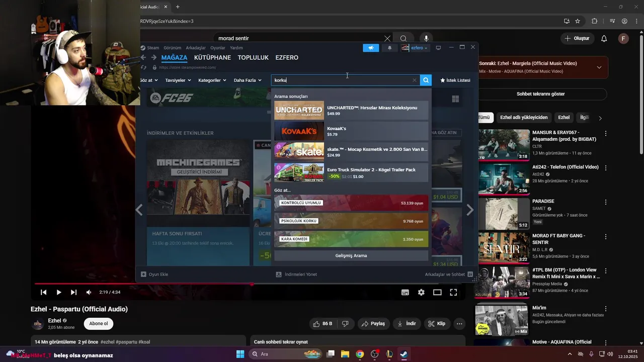Viewport: 644px width, 362px height.
Task: Open İndirmeleri Yönet downloads manager
Action: (296, 275)
